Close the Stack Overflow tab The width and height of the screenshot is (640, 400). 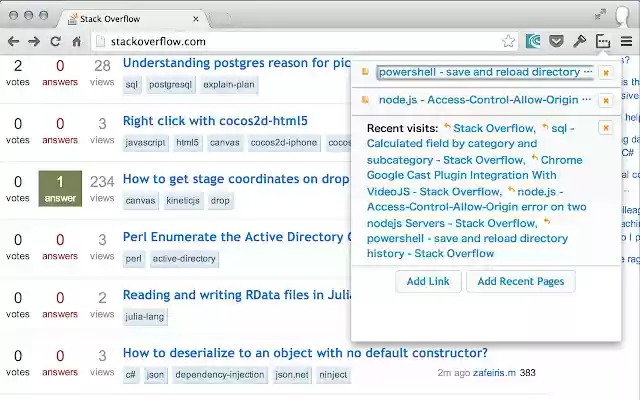(x=196, y=19)
